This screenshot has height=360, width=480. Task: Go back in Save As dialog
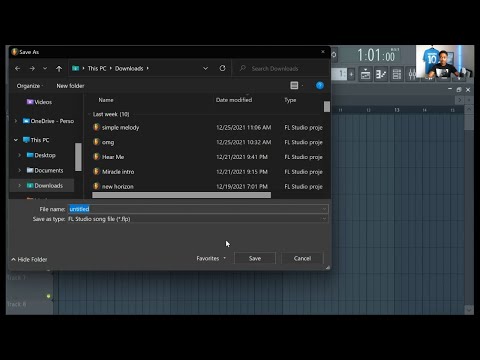tap(18, 68)
